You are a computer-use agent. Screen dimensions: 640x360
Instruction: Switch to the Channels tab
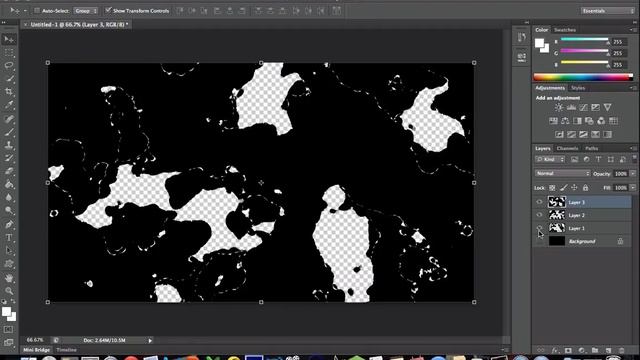(x=567, y=148)
